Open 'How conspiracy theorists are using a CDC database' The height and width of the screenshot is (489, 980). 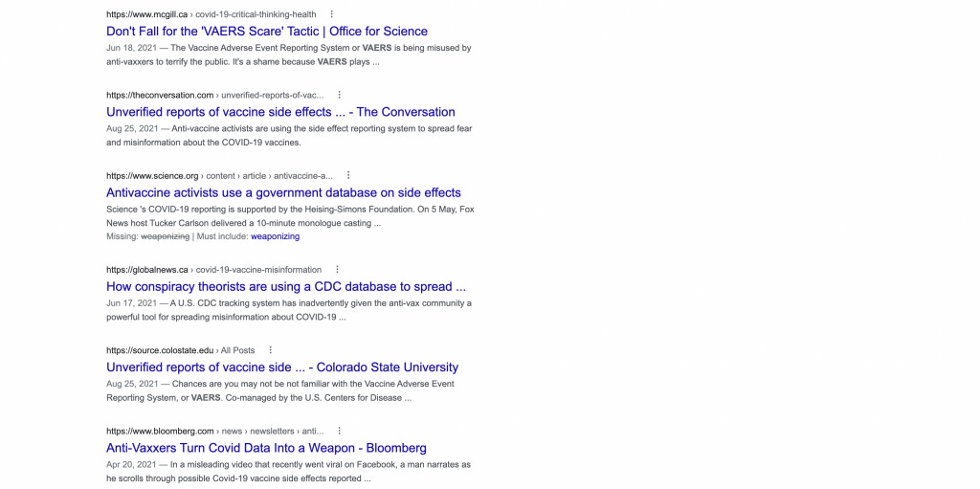[286, 287]
